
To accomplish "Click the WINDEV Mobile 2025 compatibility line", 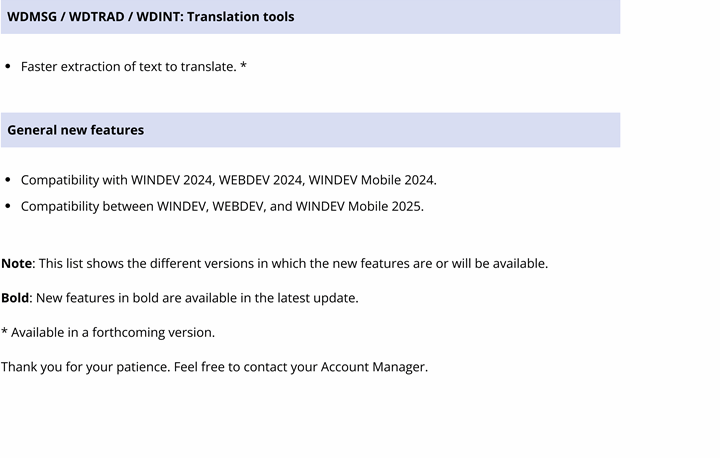I will point(222,206).
